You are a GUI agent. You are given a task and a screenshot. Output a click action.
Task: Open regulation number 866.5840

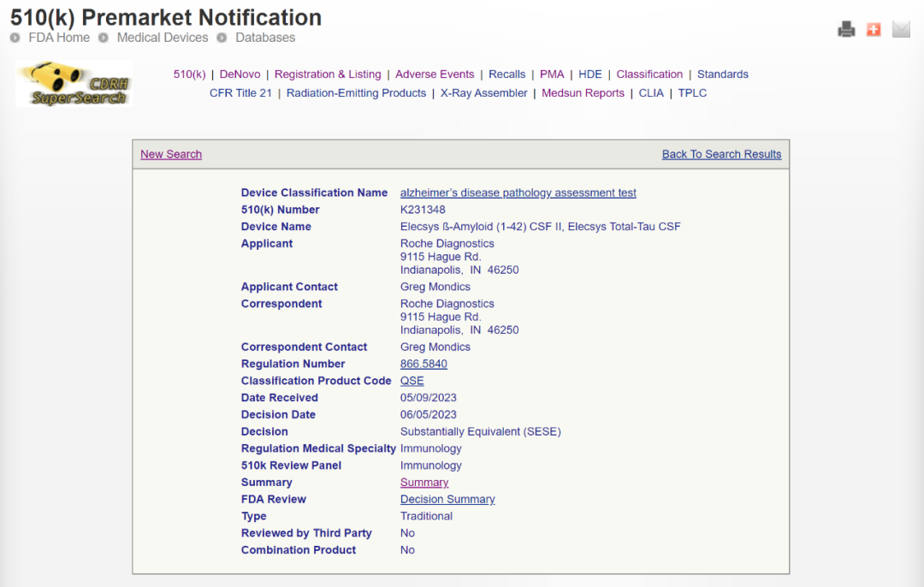point(423,364)
